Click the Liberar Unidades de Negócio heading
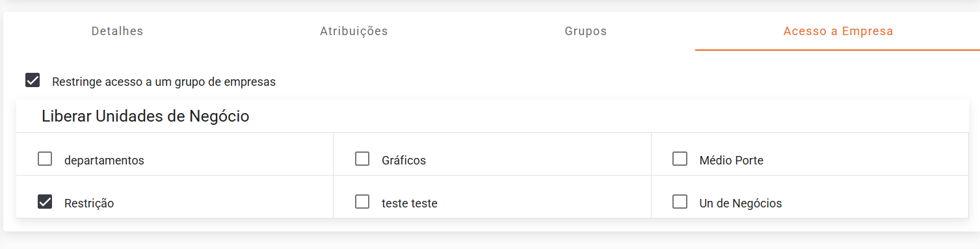The image size is (980, 249). pos(146,116)
